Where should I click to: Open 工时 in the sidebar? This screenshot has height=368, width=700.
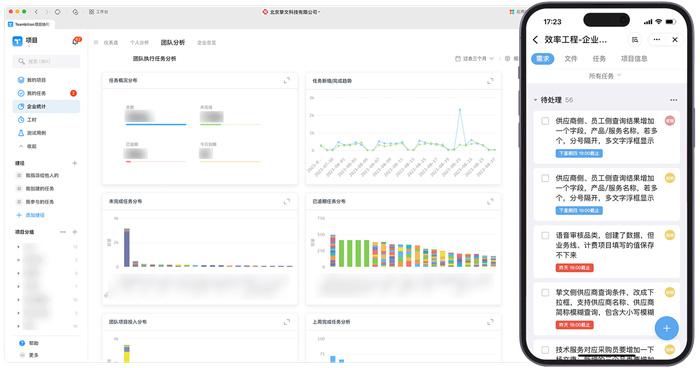point(46,120)
